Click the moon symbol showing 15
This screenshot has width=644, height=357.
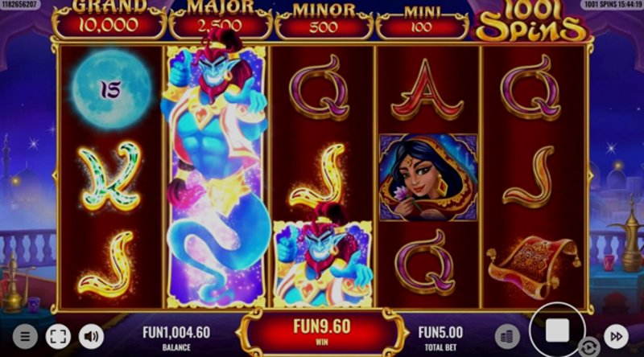(111, 89)
